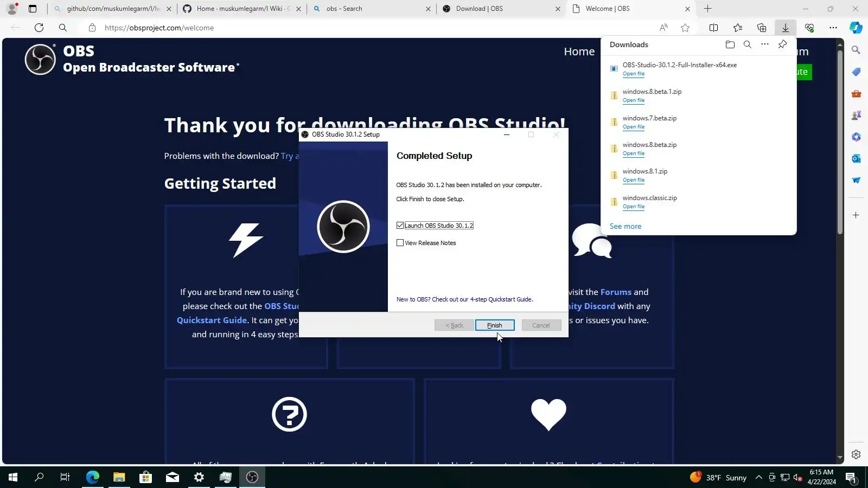This screenshot has width=868, height=488.
Task: Open file link for windows.7.beta.zip
Action: [633, 127]
